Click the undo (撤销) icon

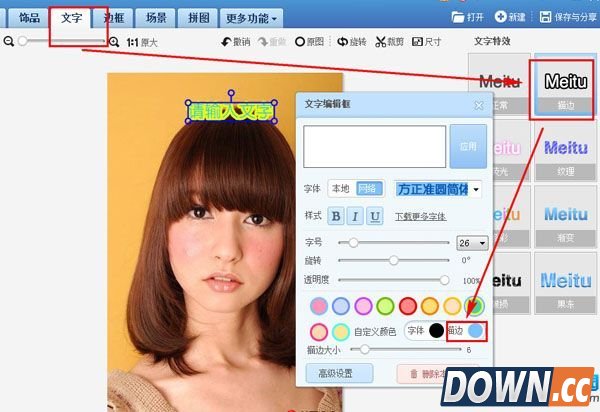click(x=226, y=42)
